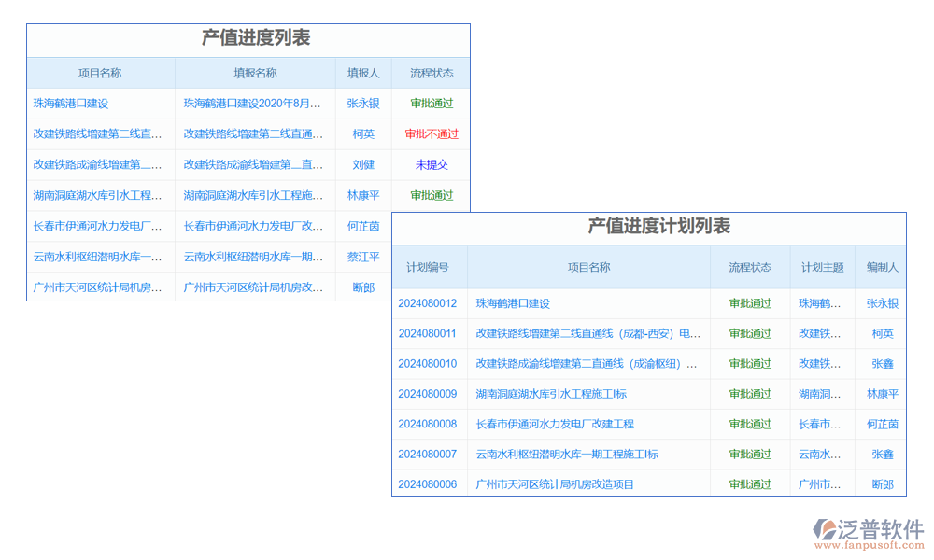Open 广州市天河区统计局机房改造项目 in plan list
The height and width of the screenshot is (560, 934).
(x=555, y=484)
